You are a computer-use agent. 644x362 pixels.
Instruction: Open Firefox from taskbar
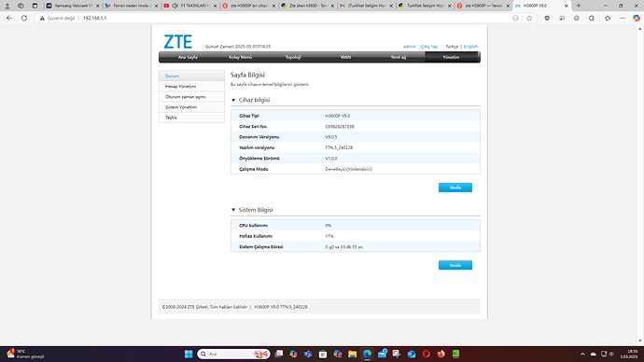pyautogui.click(x=441, y=354)
